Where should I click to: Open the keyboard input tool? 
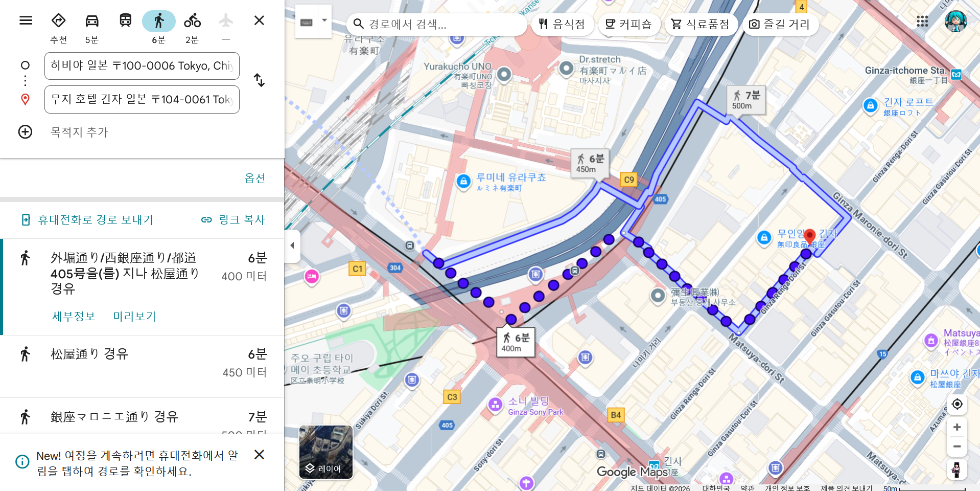tap(307, 21)
